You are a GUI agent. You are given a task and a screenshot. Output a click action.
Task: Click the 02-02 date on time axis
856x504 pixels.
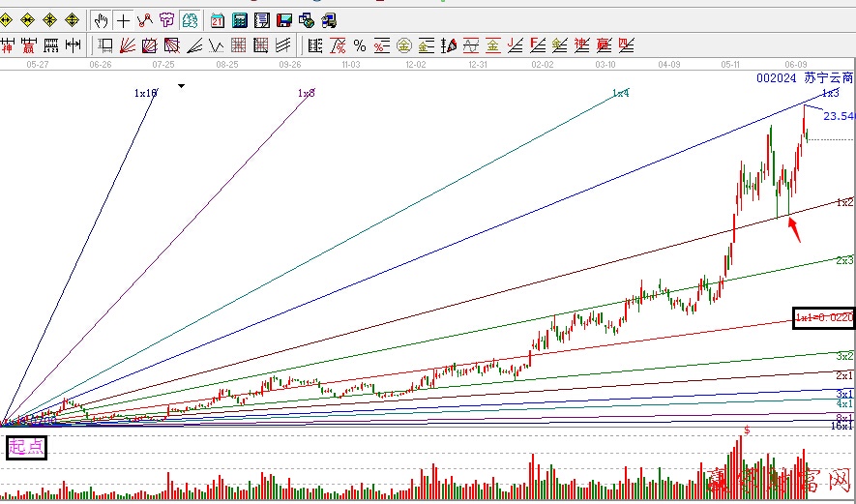543,64
